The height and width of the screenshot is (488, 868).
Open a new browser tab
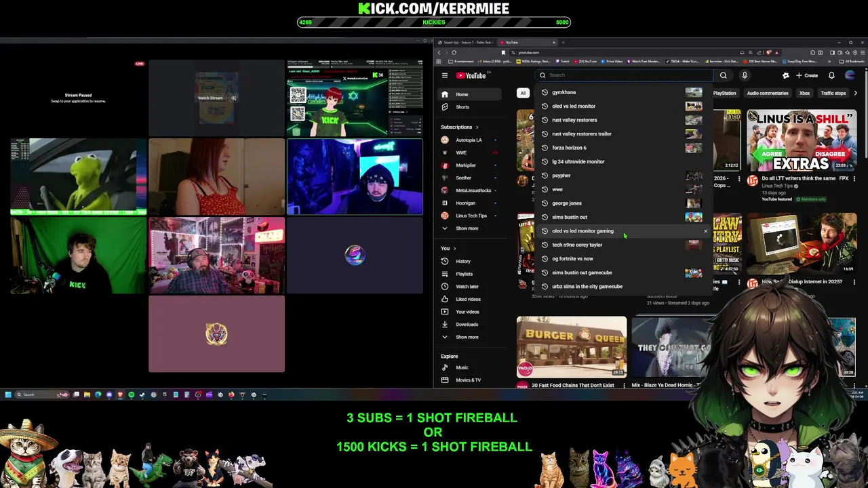click(564, 43)
